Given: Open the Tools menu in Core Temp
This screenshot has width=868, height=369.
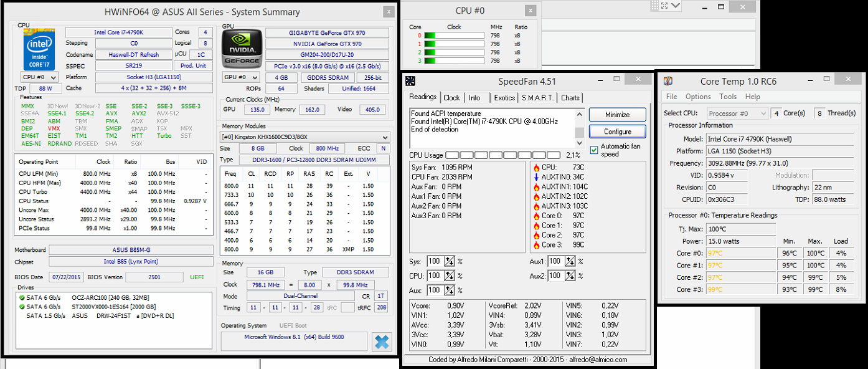Looking at the screenshot, I should point(728,97).
